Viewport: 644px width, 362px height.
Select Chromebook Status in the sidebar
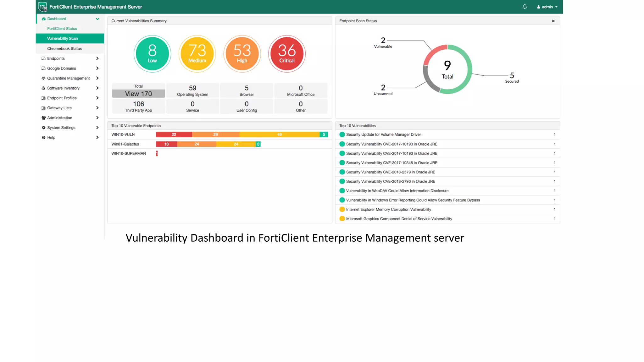(x=64, y=49)
